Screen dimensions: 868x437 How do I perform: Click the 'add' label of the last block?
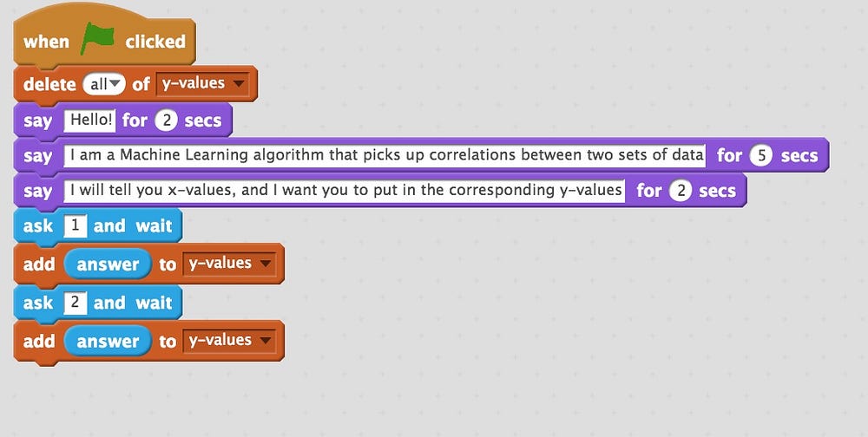38,342
